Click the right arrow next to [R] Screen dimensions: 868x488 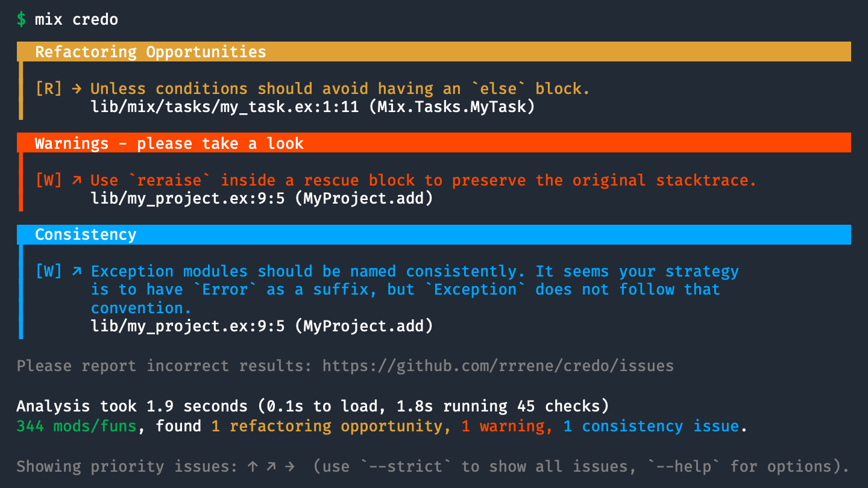tap(77, 89)
